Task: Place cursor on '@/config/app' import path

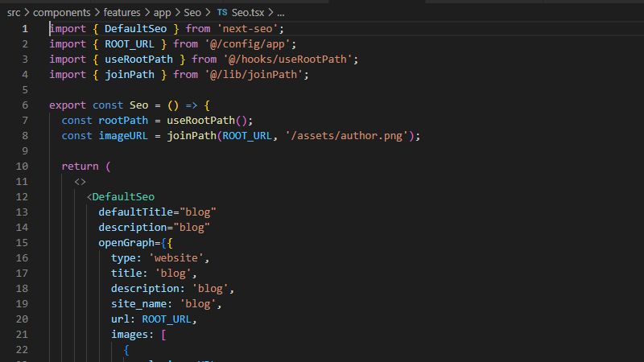Action: [x=250, y=44]
